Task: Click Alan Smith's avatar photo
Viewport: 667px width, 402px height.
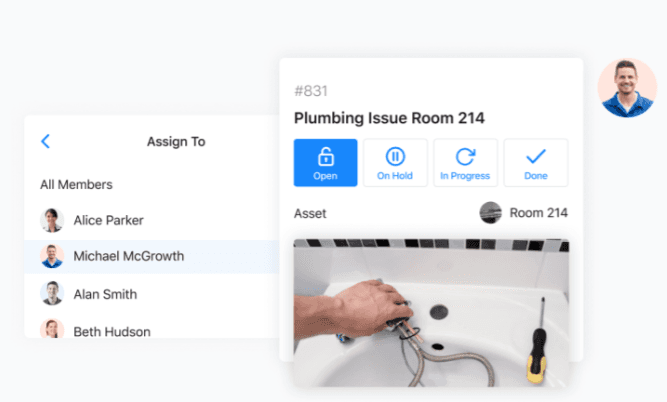Action: click(52, 293)
